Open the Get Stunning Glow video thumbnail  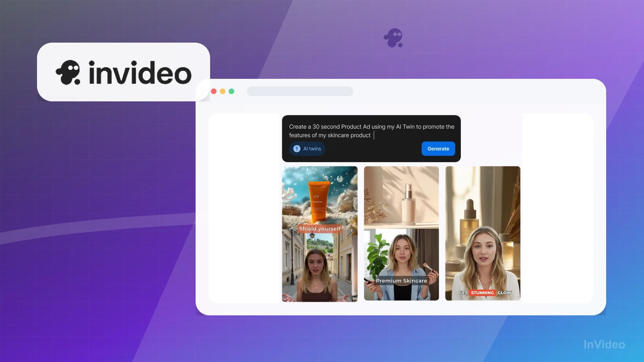point(483,233)
